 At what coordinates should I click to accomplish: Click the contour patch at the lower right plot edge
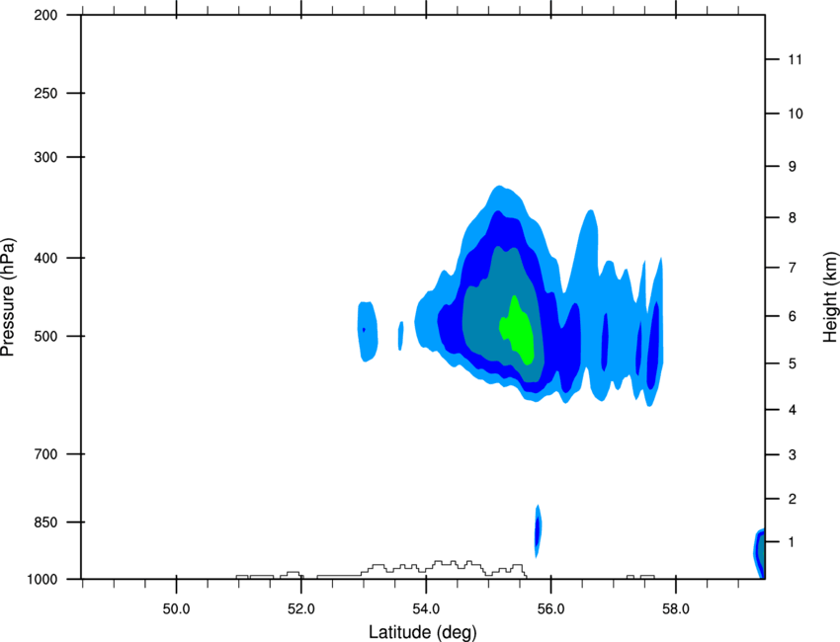759,553
